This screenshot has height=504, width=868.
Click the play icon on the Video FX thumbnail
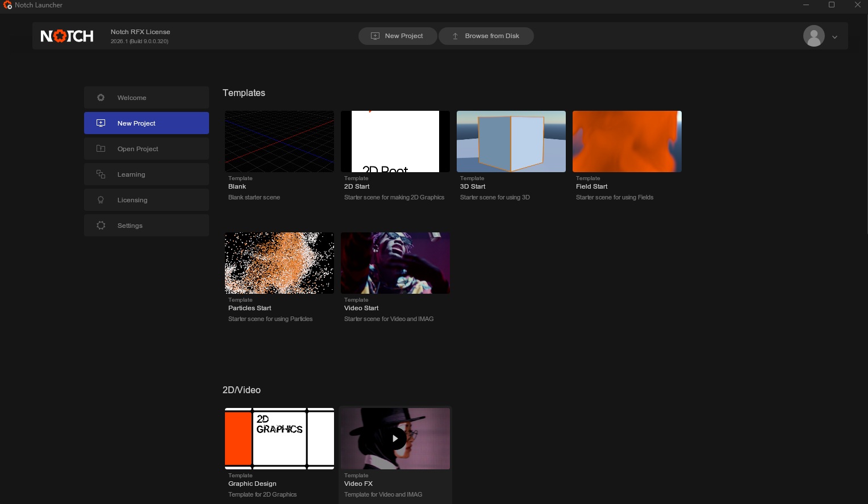395,439
